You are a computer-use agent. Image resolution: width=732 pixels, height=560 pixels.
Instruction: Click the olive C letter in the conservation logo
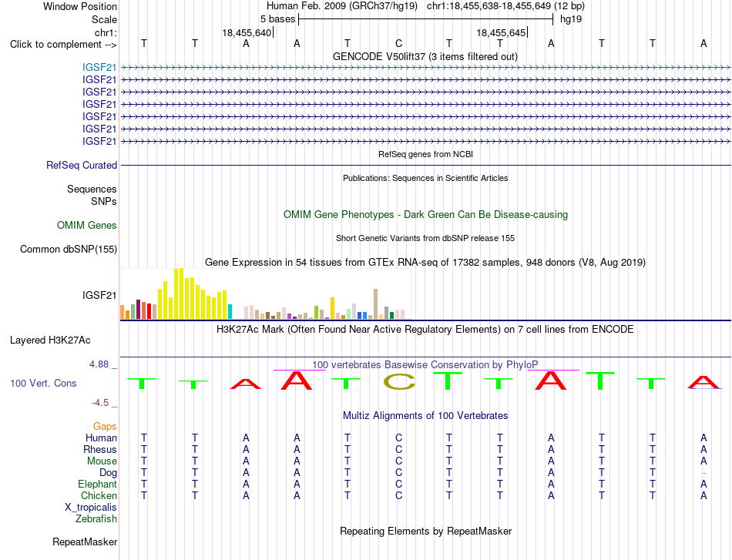[399, 382]
